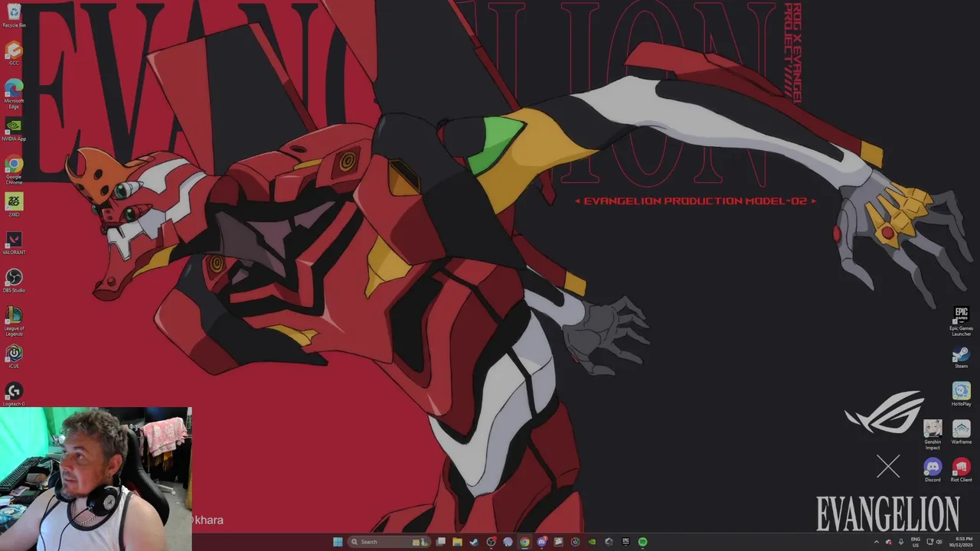Image resolution: width=980 pixels, height=551 pixels.
Task: Click the taskbar Search box
Action: (x=389, y=542)
